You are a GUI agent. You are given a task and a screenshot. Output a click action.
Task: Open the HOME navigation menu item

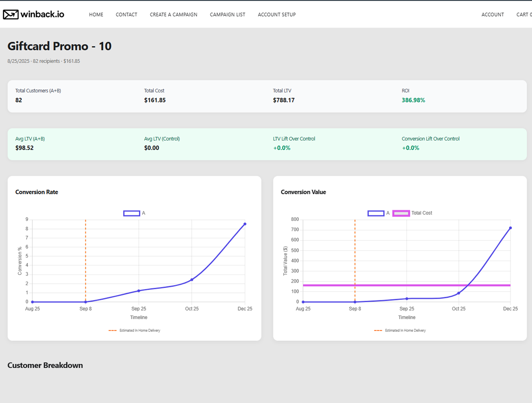(x=96, y=14)
